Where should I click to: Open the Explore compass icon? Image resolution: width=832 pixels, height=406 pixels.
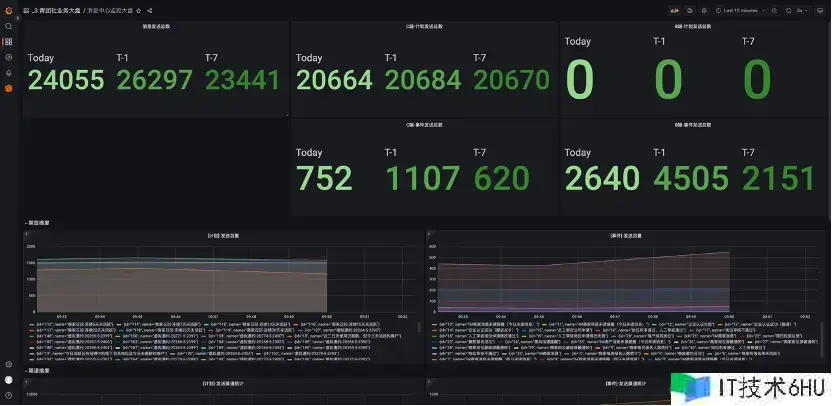pos(8,57)
